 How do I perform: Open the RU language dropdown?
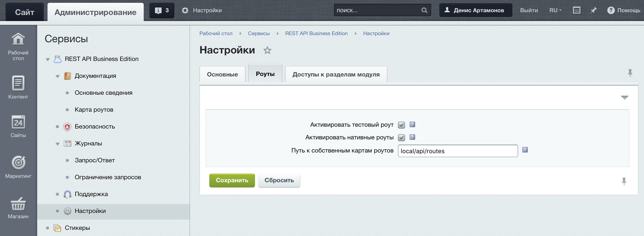555,11
